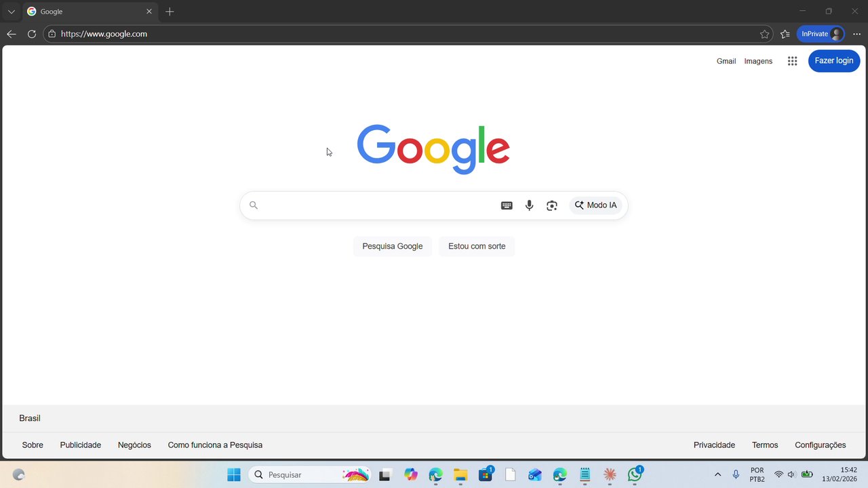Image resolution: width=868 pixels, height=488 pixels.
Task: Open Como funciona a Pesquisa link
Action: point(215,445)
